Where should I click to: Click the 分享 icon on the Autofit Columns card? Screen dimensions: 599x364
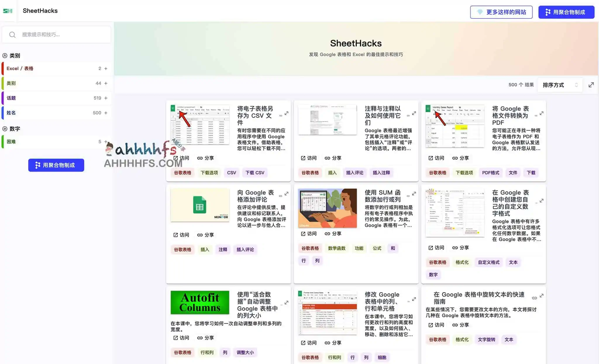(200, 338)
